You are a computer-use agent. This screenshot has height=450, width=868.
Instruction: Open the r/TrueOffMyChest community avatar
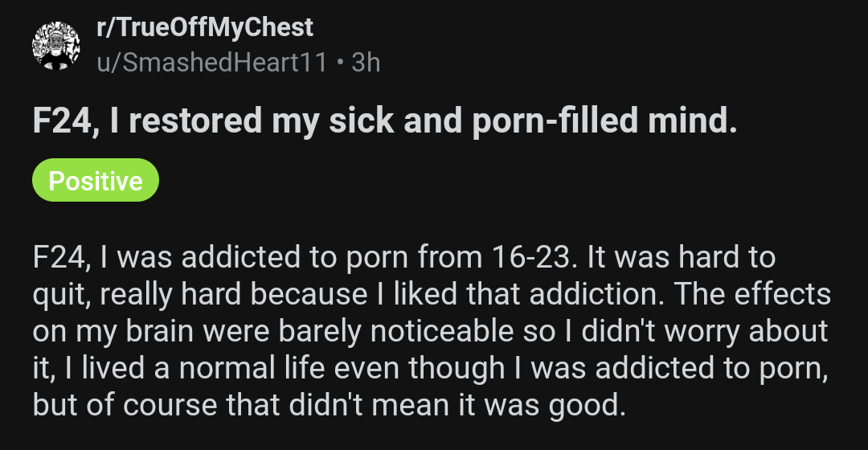56,46
